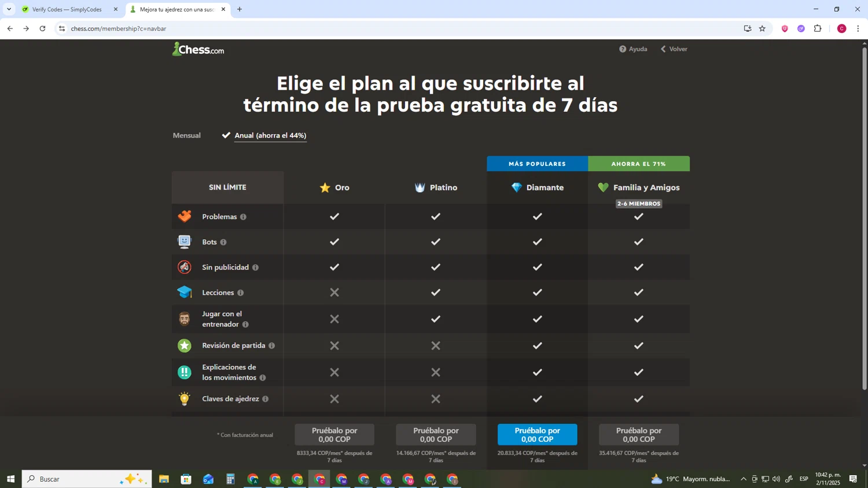Select the Chess.com membership browser tab
The width and height of the screenshot is (868, 488).
(x=176, y=9)
